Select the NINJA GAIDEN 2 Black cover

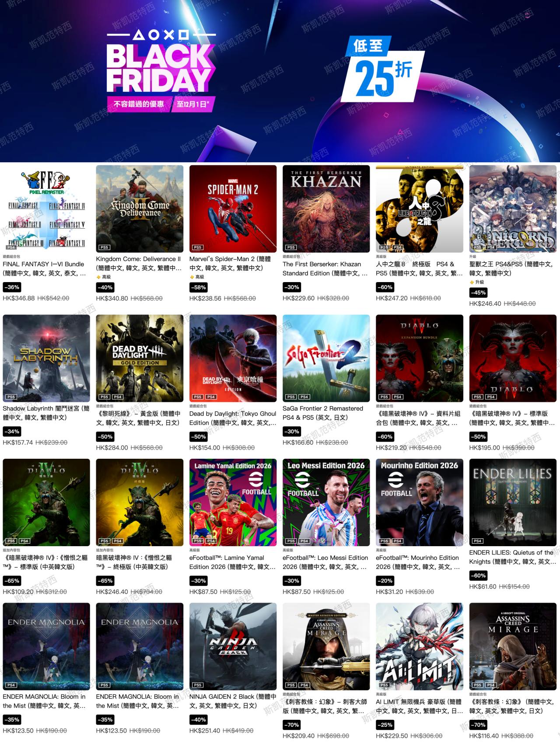pyautogui.click(x=233, y=646)
